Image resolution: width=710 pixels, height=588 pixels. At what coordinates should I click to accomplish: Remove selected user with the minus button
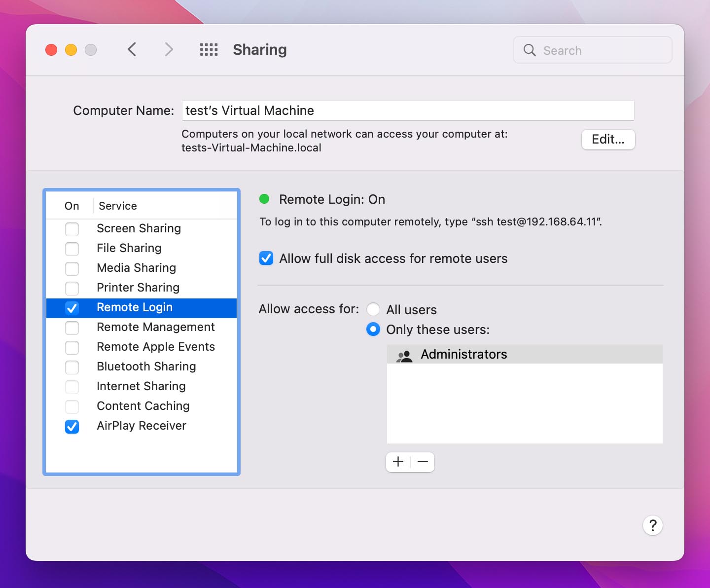point(423,462)
